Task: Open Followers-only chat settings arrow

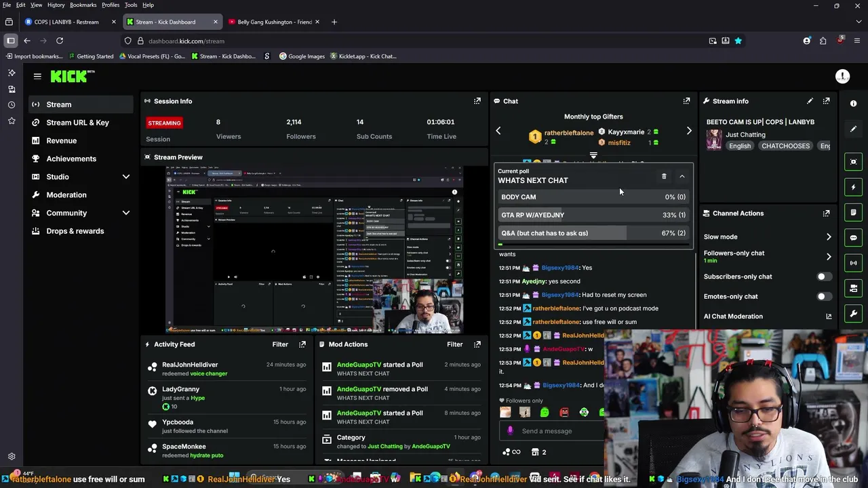Action: 829,257
